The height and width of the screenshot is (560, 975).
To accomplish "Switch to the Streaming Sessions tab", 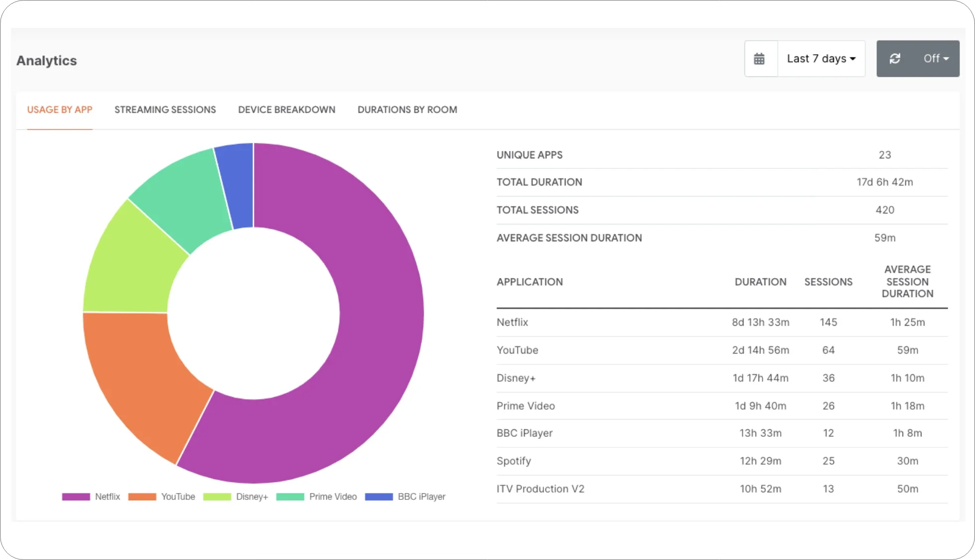I will coord(165,110).
